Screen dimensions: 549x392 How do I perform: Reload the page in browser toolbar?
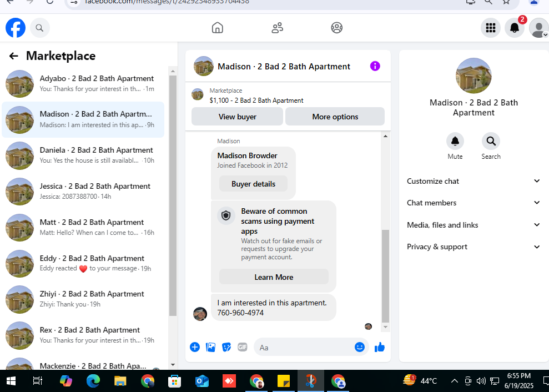point(50,2)
